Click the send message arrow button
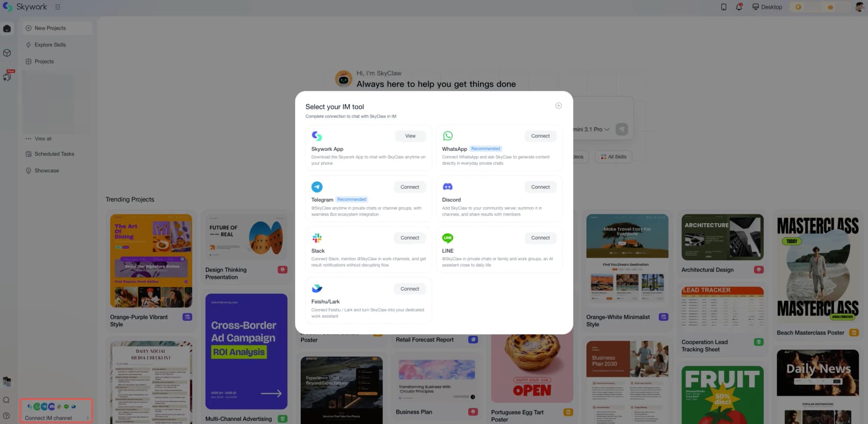The height and width of the screenshot is (424, 868). (622, 129)
